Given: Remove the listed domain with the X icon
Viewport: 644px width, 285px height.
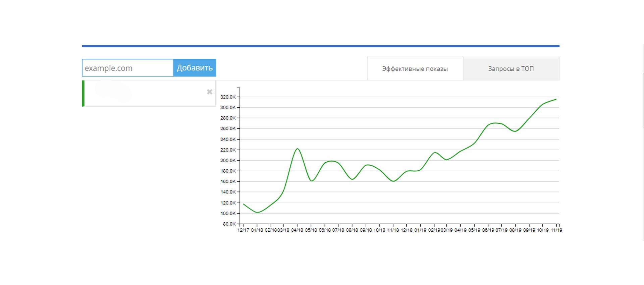Looking at the screenshot, I should (x=210, y=92).
